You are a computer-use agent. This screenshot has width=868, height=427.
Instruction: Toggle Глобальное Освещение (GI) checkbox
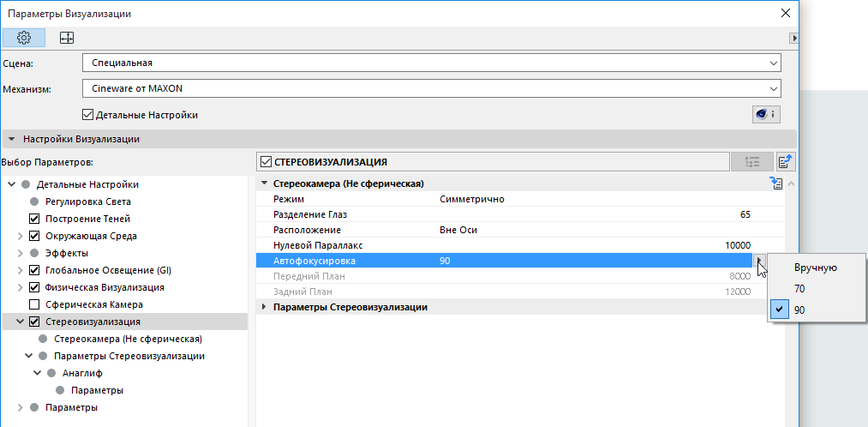pyautogui.click(x=34, y=270)
